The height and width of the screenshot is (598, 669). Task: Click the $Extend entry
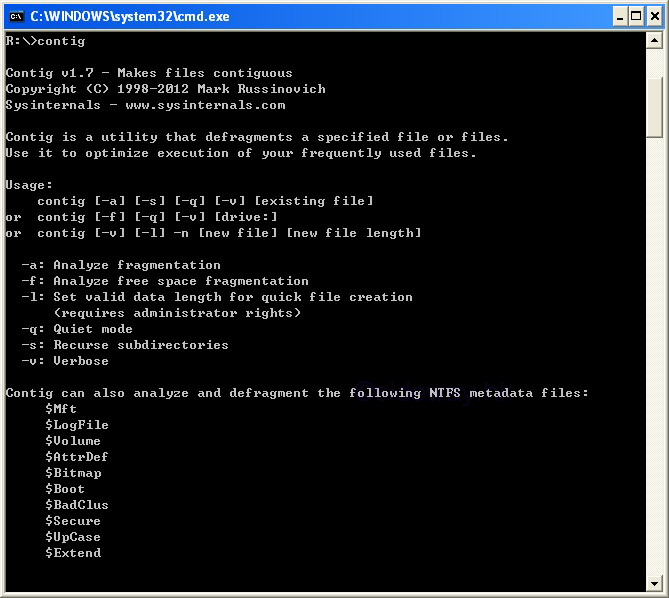coord(73,553)
